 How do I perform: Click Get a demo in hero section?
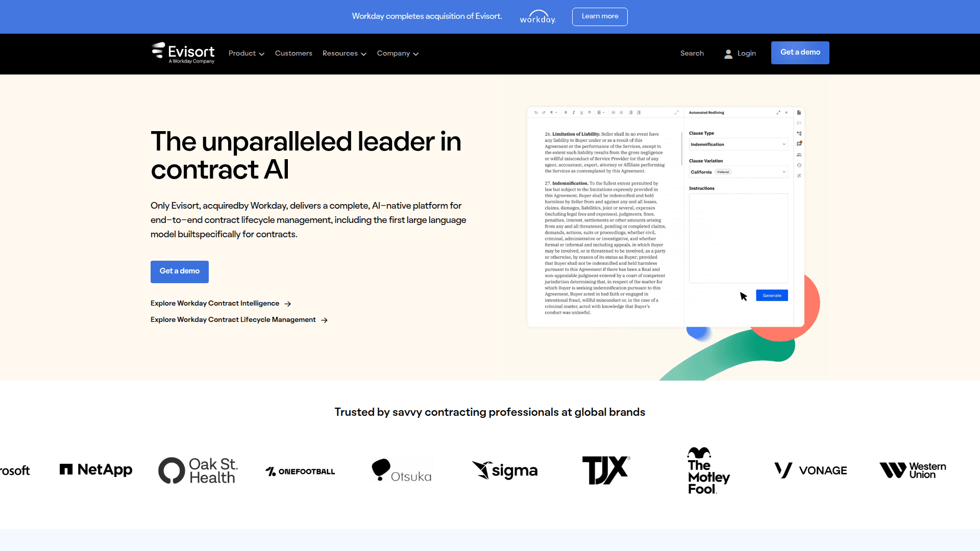(x=180, y=271)
